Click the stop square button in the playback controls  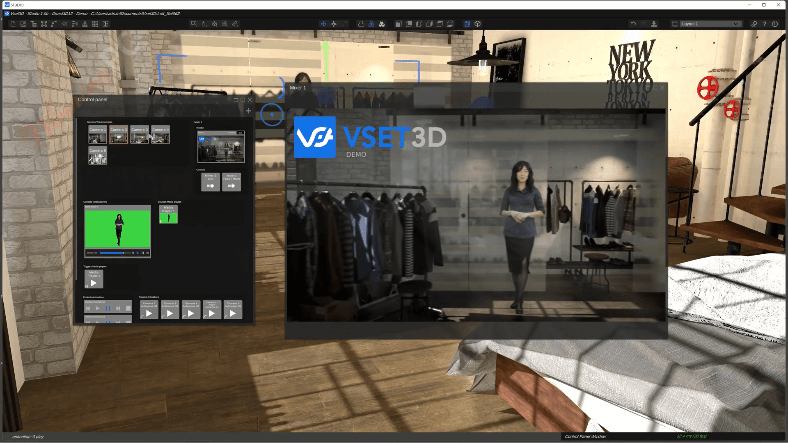pyautogui.click(x=128, y=308)
